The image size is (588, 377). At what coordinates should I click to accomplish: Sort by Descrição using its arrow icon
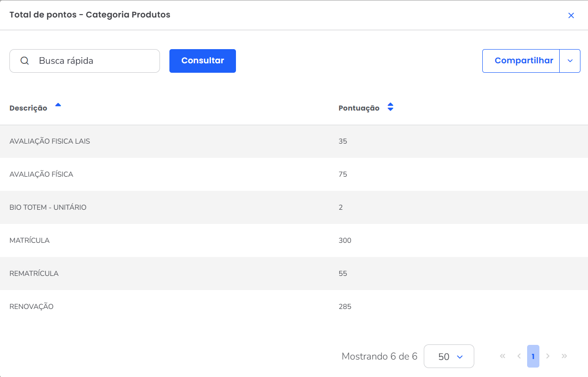tap(58, 105)
